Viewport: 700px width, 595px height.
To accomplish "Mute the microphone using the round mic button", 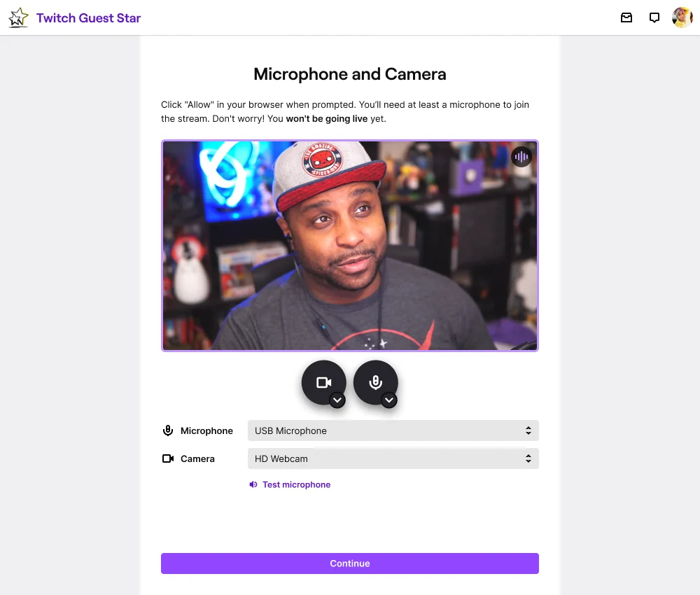I will click(376, 382).
